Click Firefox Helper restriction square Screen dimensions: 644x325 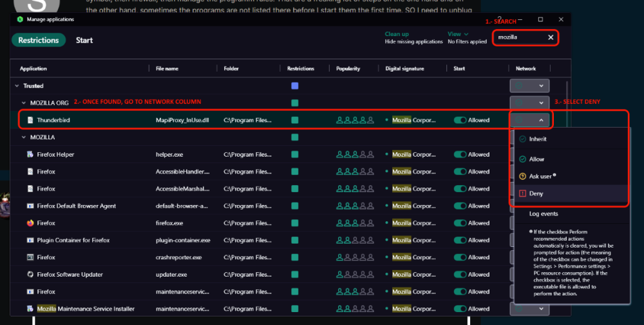pos(294,154)
